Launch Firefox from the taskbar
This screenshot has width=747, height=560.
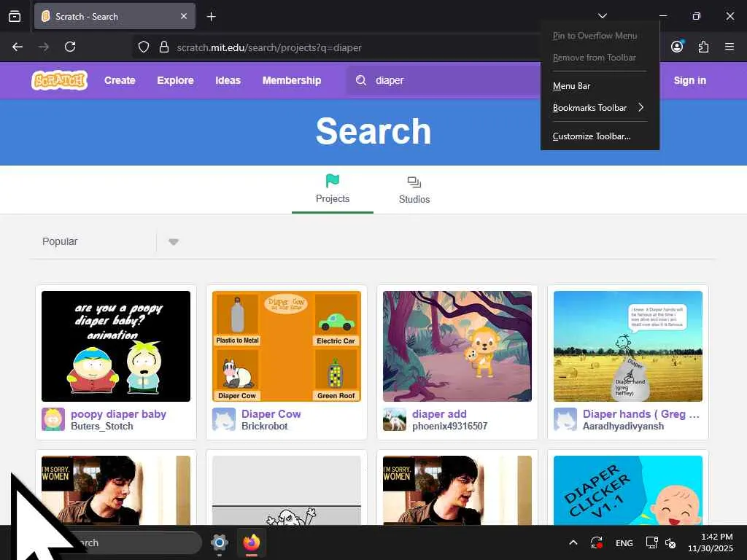pos(252,542)
